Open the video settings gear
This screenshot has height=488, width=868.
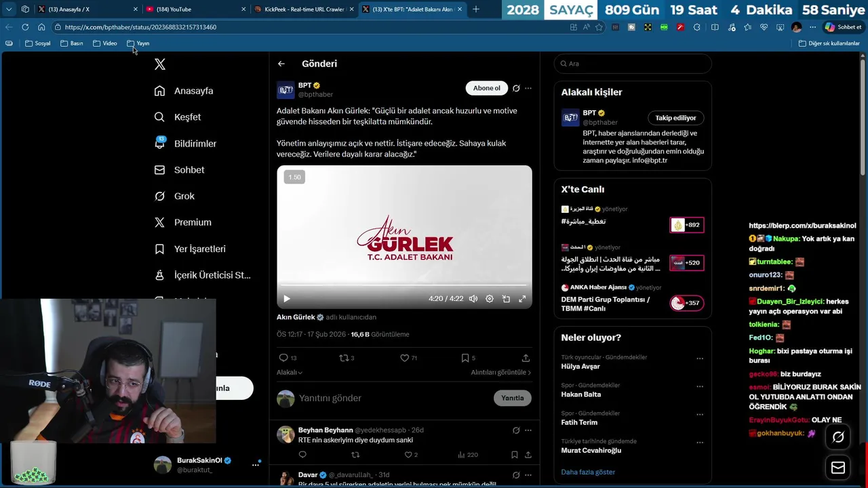pyautogui.click(x=490, y=299)
